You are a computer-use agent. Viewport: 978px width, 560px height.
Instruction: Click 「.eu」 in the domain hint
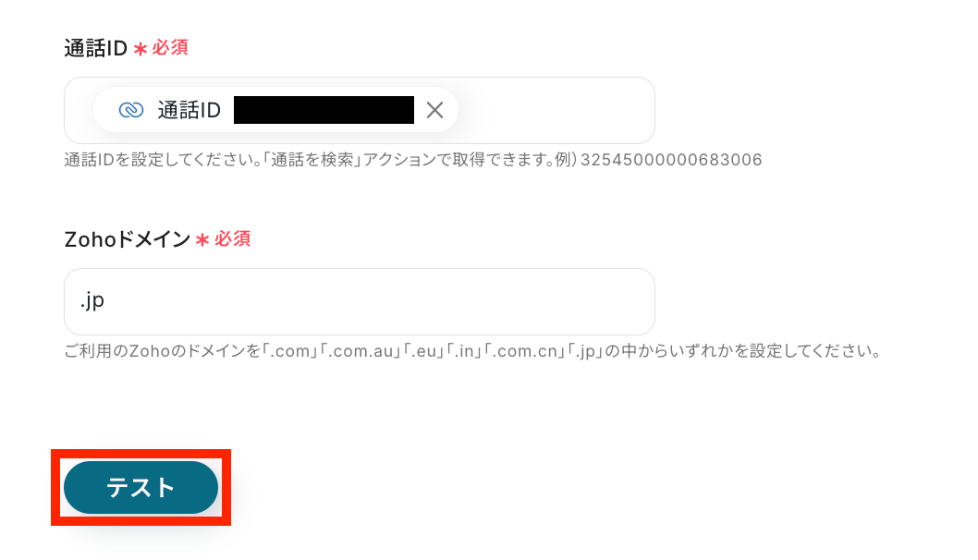click(x=423, y=351)
